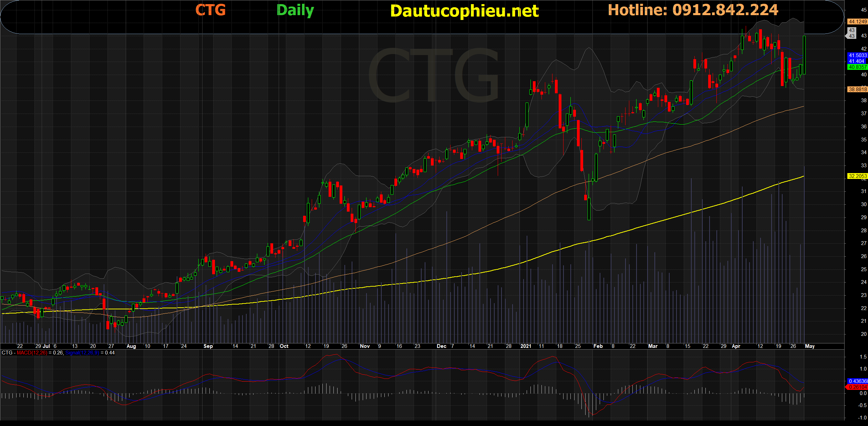868x426 pixels.
Task: Click the gray last price 43 marker
Action: [851, 33]
